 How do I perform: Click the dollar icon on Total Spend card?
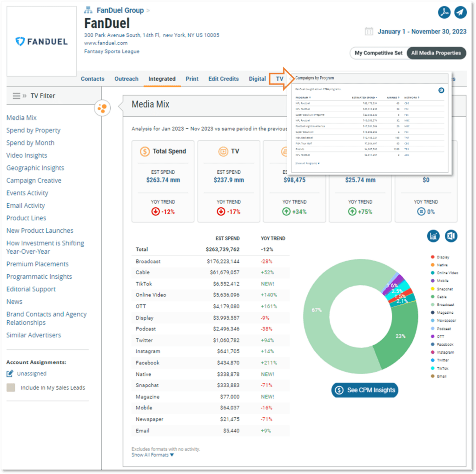tap(145, 151)
